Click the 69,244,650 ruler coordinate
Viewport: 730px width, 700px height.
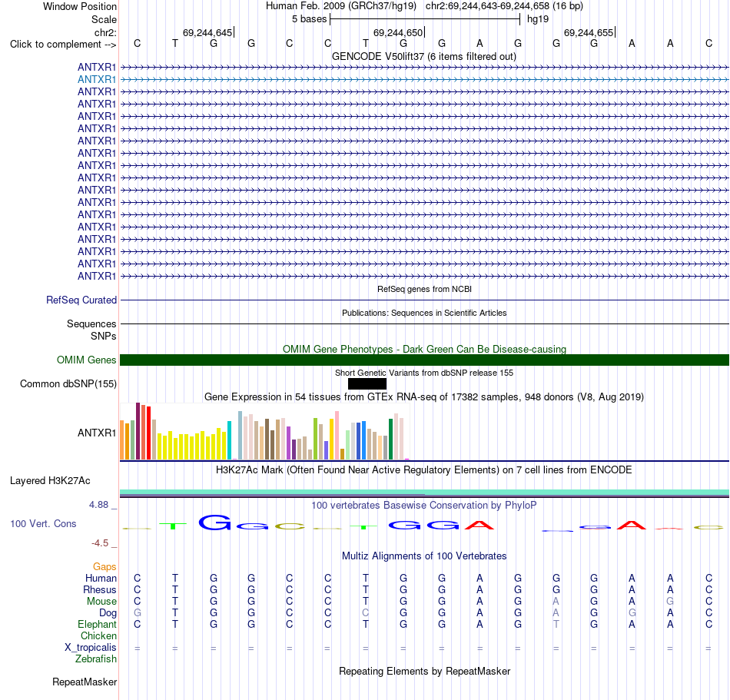click(398, 32)
